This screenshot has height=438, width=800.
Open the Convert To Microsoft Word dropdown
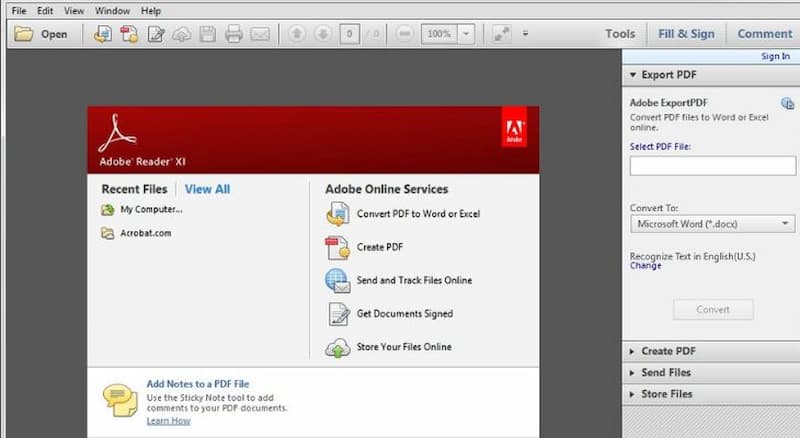[x=712, y=224]
